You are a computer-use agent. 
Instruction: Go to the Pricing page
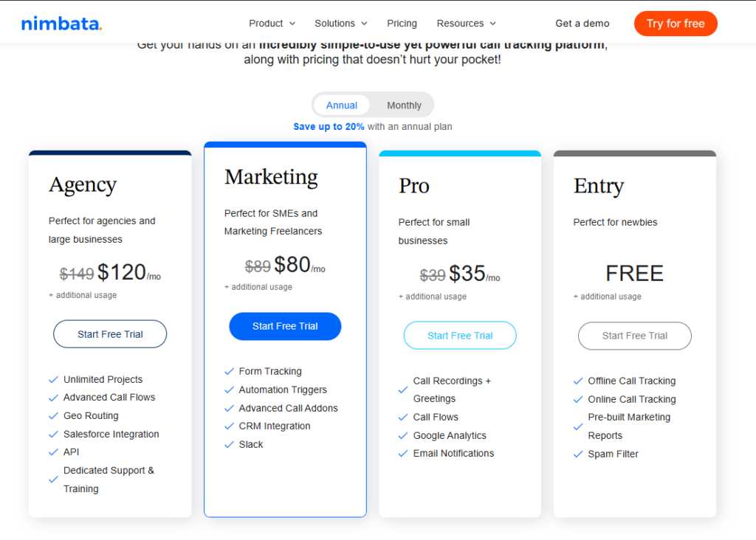[402, 24]
